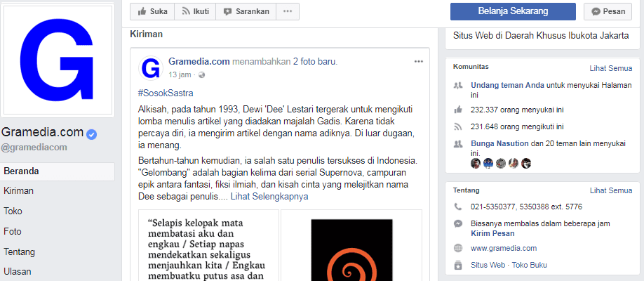Click the #SosokSastra hashtag
This screenshot has height=281, width=644.
click(166, 93)
